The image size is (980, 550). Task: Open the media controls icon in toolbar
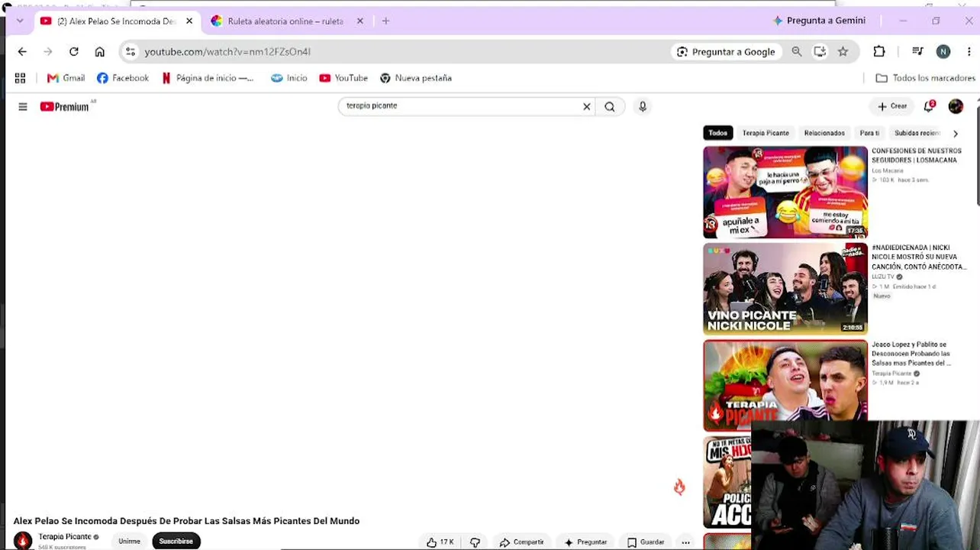tap(917, 52)
